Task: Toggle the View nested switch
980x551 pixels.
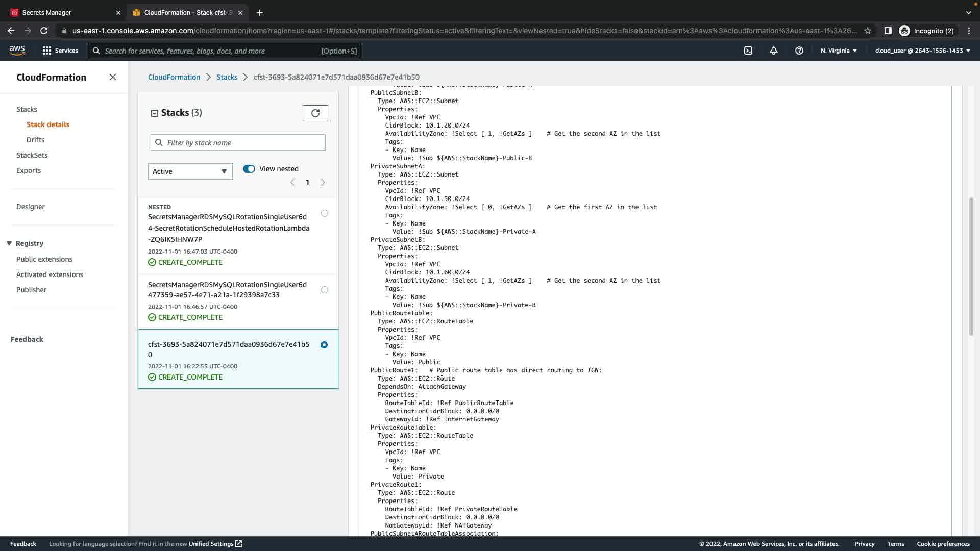Action: click(x=249, y=169)
